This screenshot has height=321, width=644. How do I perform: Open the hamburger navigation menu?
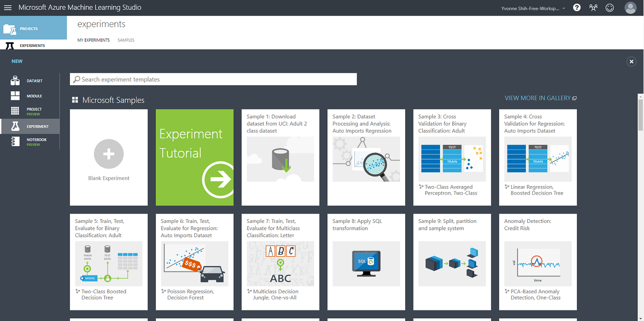(7, 7)
